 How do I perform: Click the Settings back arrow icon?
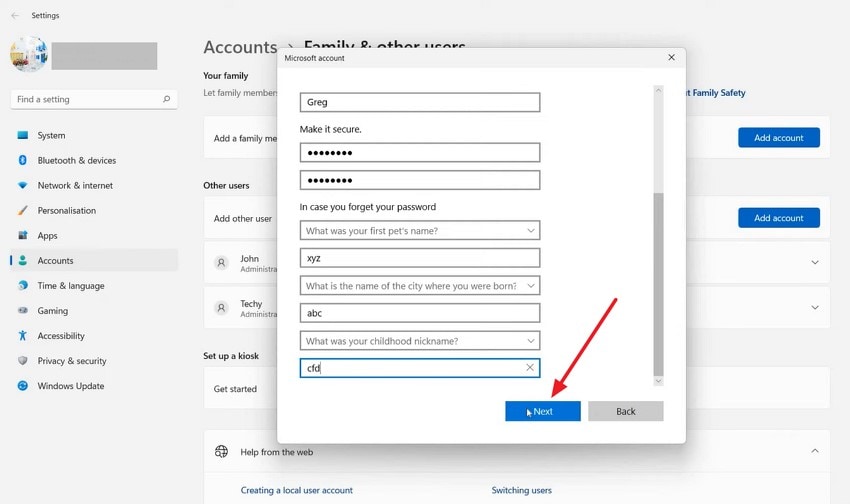[15, 16]
